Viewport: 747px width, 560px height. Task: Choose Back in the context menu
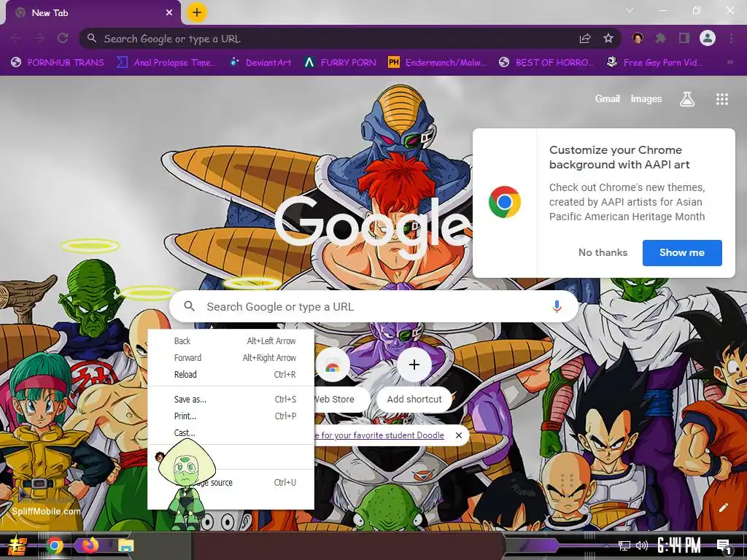(231, 341)
